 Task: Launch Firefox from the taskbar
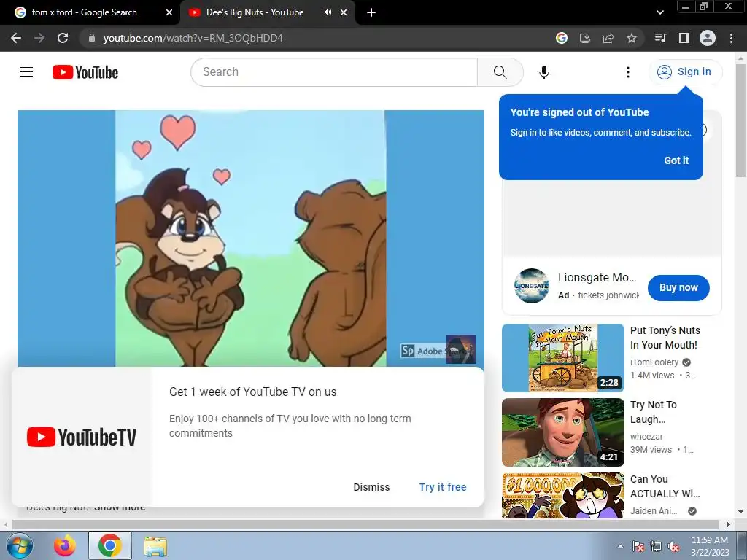pos(64,545)
